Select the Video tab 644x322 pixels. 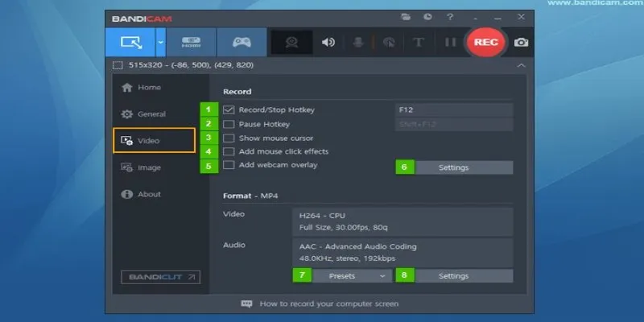(154, 140)
